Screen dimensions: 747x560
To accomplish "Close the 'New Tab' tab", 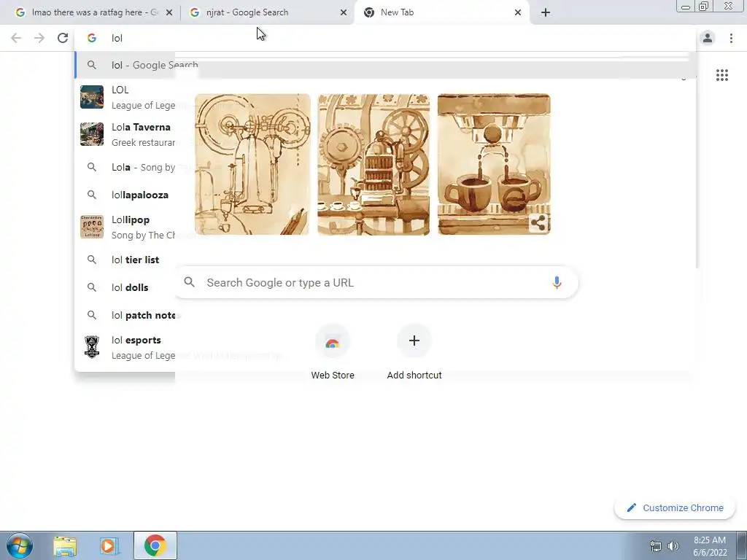I will 518,12.
